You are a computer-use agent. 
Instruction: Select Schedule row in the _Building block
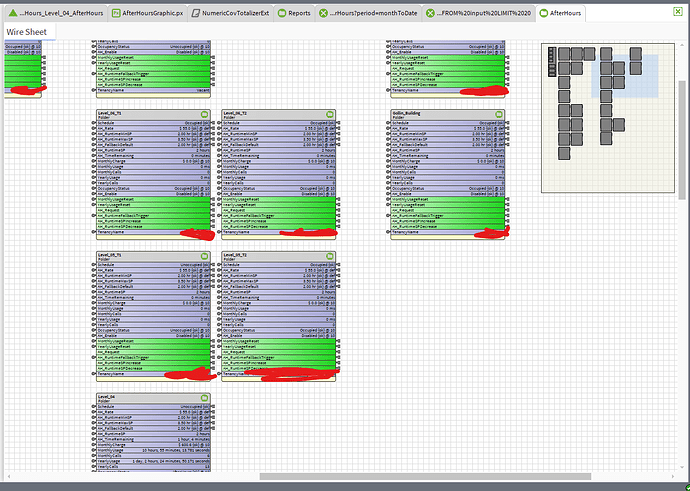click(x=448, y=123)
